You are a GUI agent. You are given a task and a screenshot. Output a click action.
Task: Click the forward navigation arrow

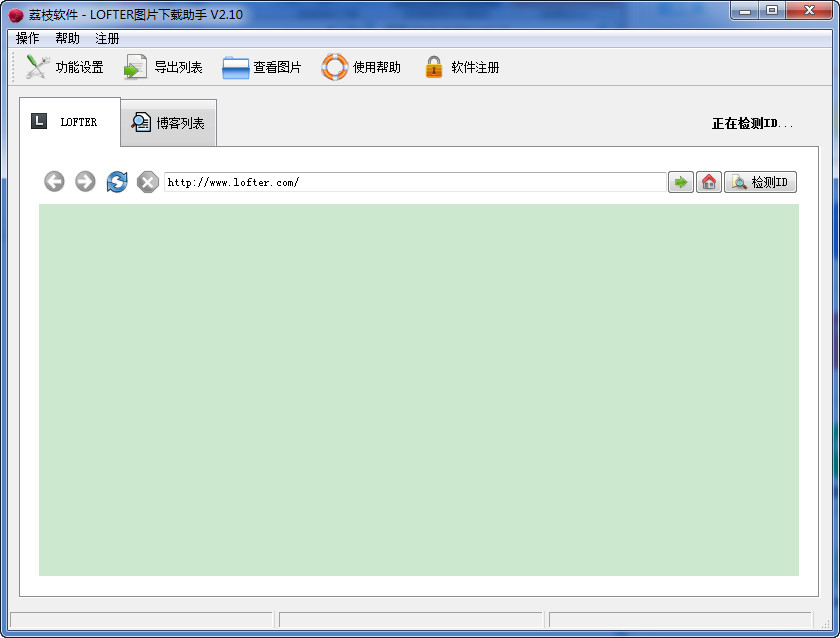pos(85,182)
